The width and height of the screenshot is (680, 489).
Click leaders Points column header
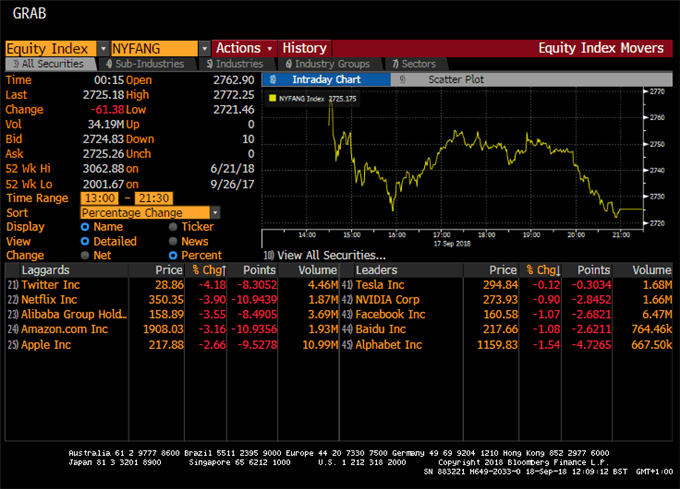pos(594,270)
